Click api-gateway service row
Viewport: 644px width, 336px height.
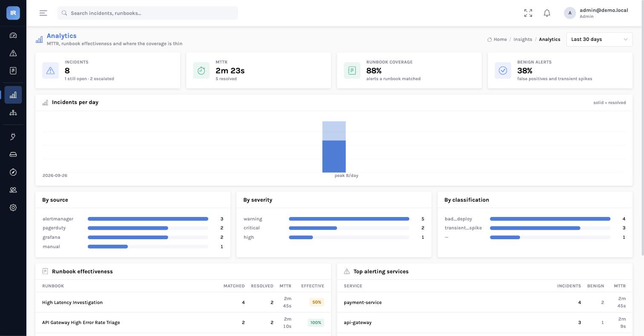485,322
